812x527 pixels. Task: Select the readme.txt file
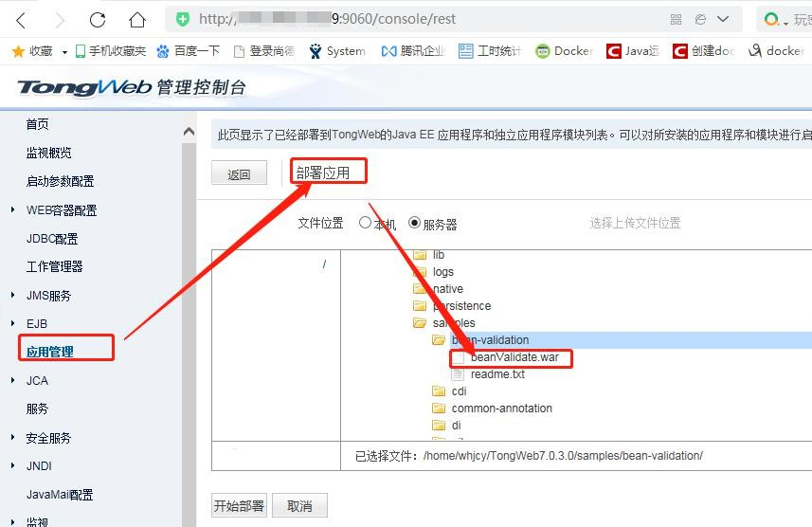(x=497, y=374)
